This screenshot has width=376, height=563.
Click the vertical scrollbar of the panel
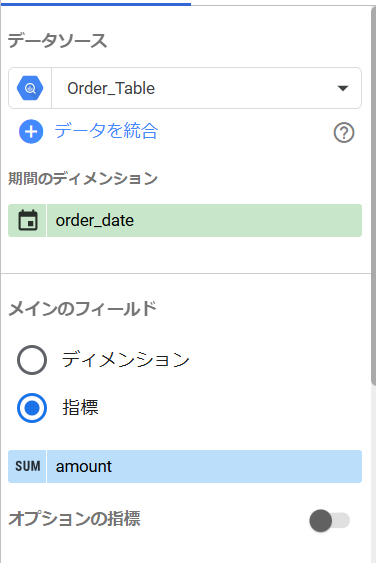(373, 194)
